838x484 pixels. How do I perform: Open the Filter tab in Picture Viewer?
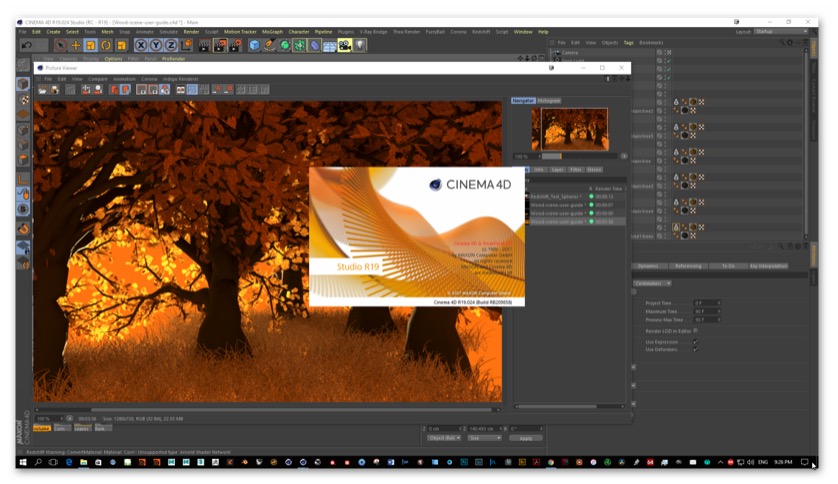pyautogui.click(x=576, y=169)
